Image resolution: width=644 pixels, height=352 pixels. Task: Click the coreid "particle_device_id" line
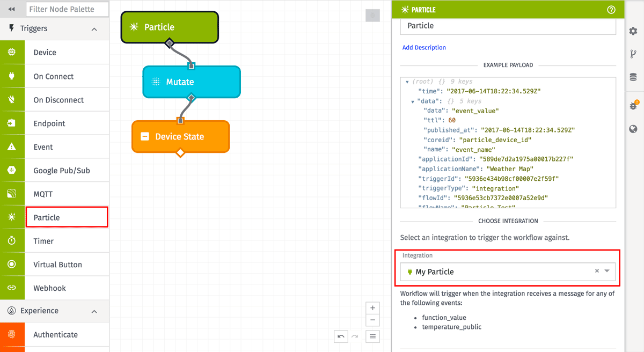(477, 140)
